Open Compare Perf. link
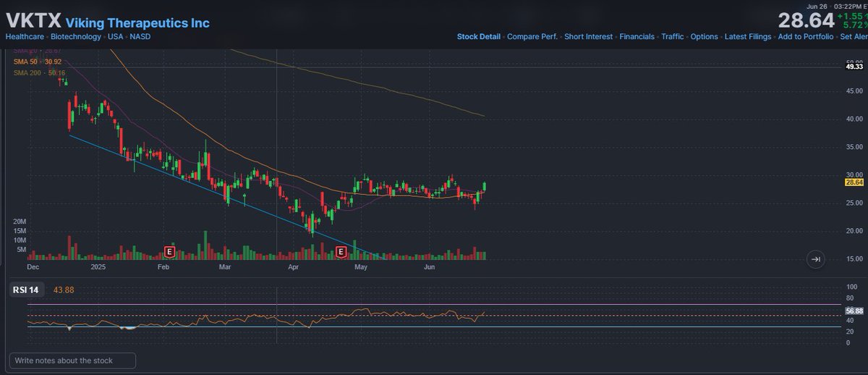868x375 pixels. click(x=532, y=37)
